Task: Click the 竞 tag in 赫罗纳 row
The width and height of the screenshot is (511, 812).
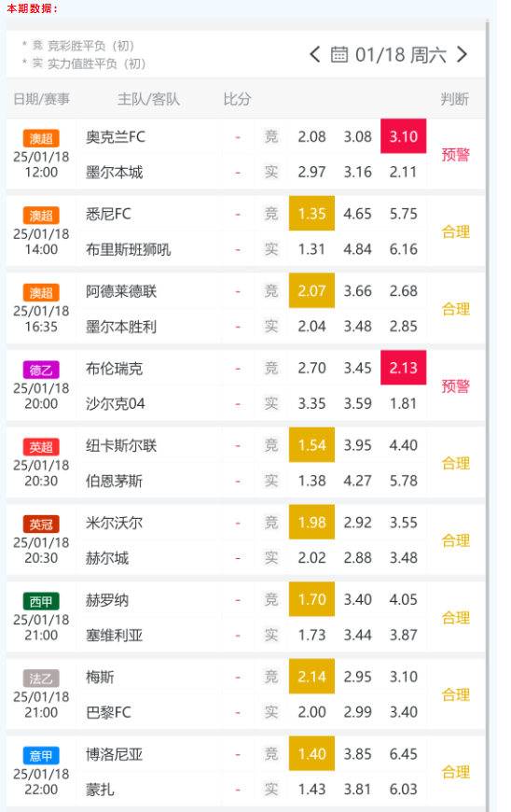Action: pos(271,599)
